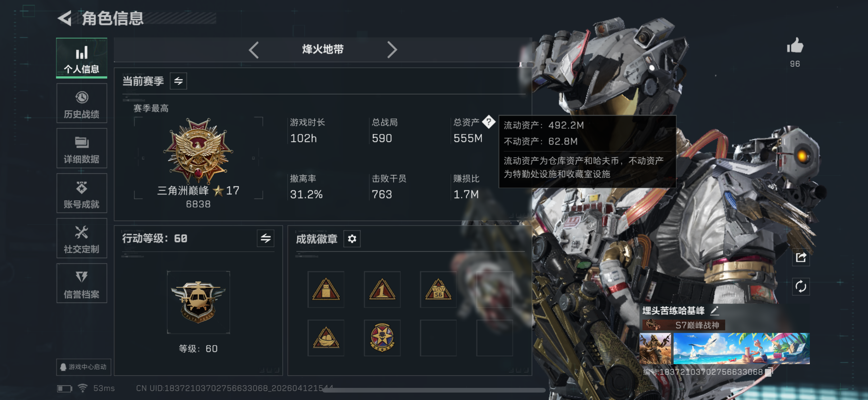
Task: Click the refresh character model icon
Action: tap(801, 287)
